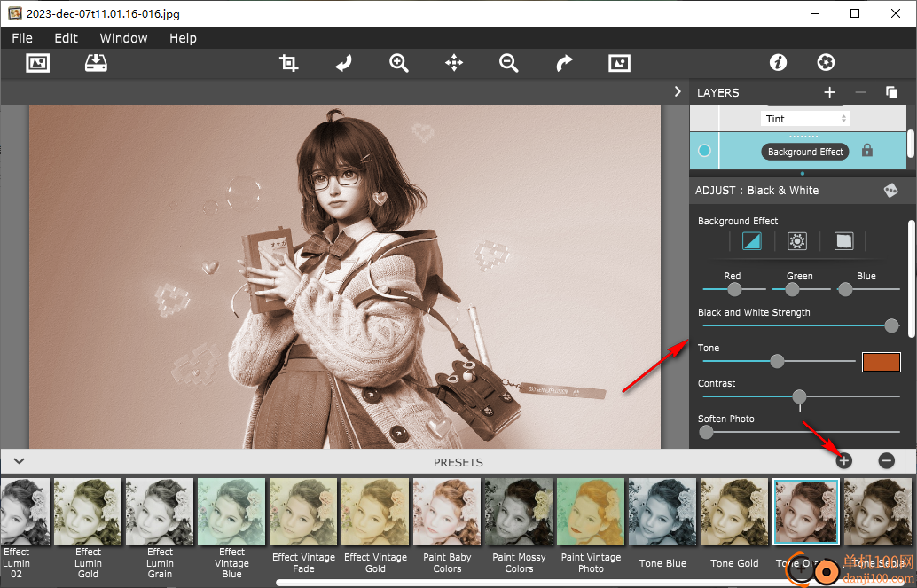The width and height of the screenshot is (917, 588).
Task: Add a new layer with plus icon
Action: click(829, 92)
